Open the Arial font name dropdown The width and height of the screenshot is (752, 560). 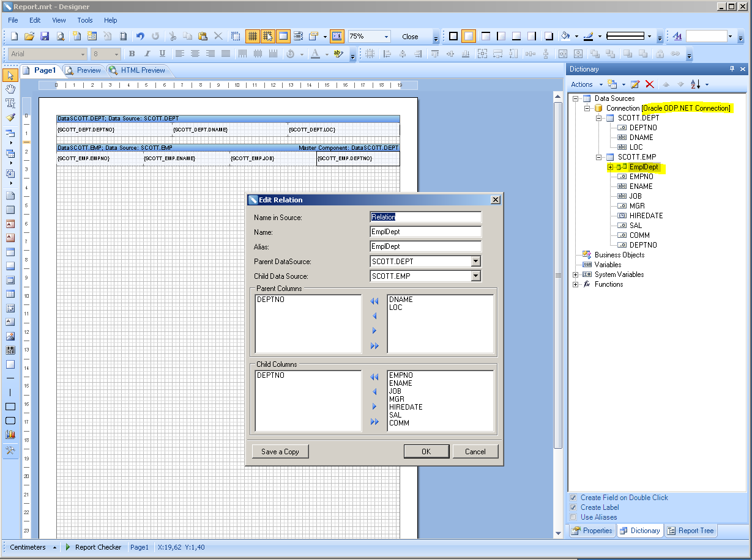[x=83, y=54]
